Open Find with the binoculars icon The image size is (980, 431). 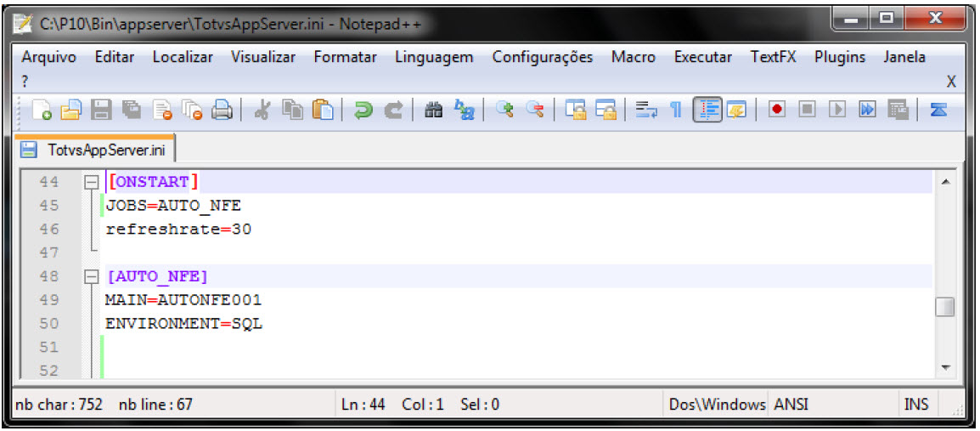tap(434, 109)
